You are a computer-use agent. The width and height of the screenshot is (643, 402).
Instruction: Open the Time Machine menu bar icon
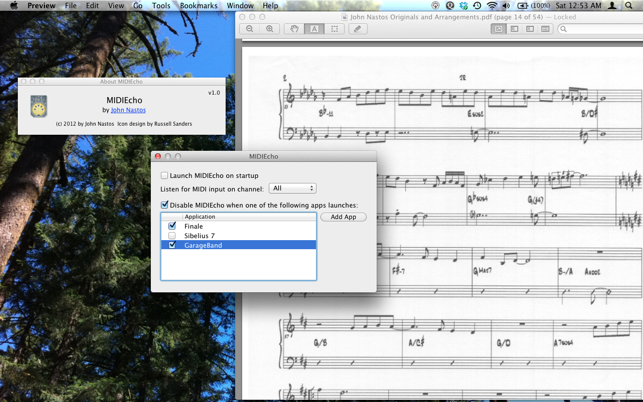(x=477, y=5)
